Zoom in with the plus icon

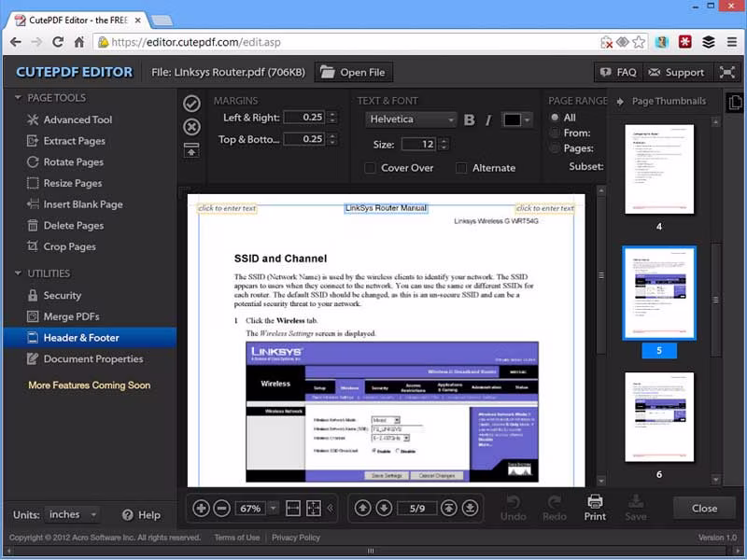click(x=201, y=508)
